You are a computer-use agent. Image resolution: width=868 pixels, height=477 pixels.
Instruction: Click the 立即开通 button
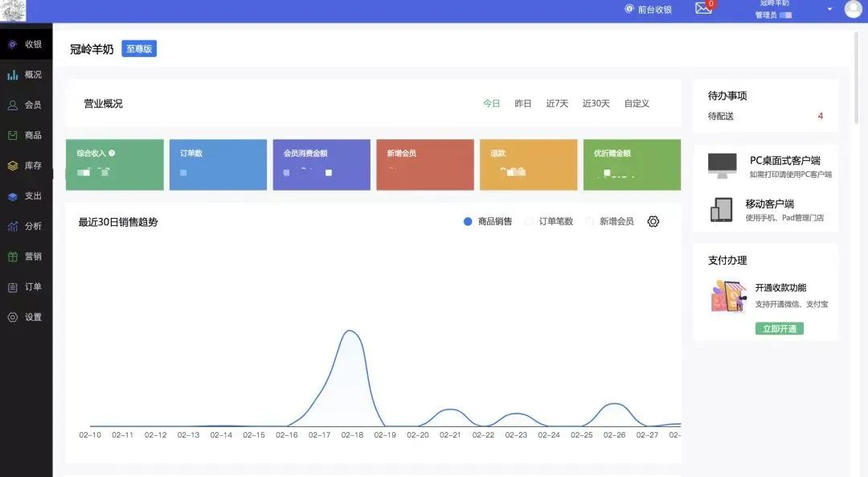coord(780,329)
